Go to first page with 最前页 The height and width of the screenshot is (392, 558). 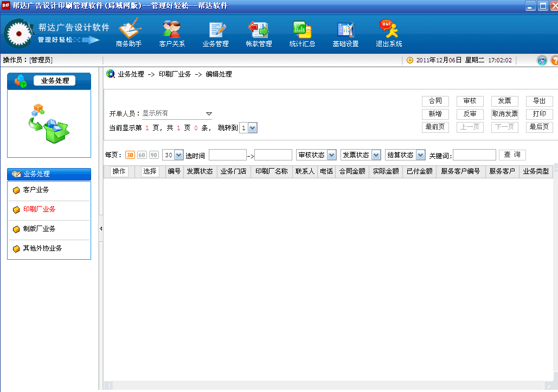435,127
